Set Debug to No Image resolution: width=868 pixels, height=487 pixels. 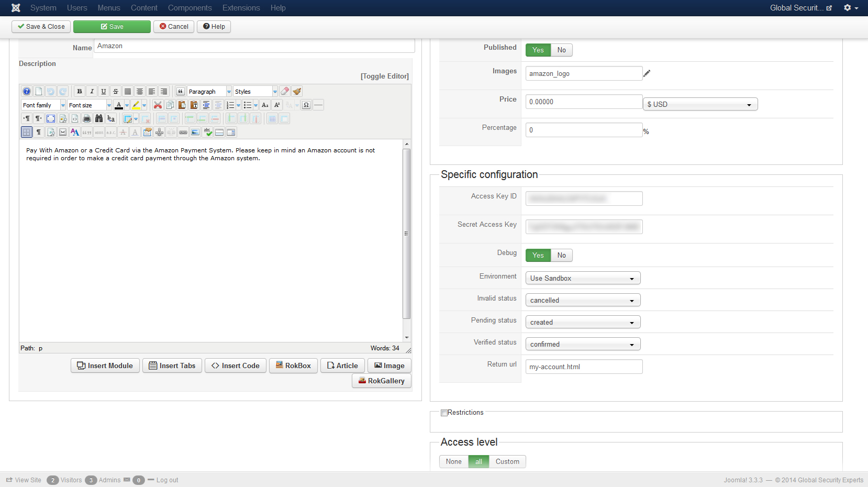click(x=562, y=255)
